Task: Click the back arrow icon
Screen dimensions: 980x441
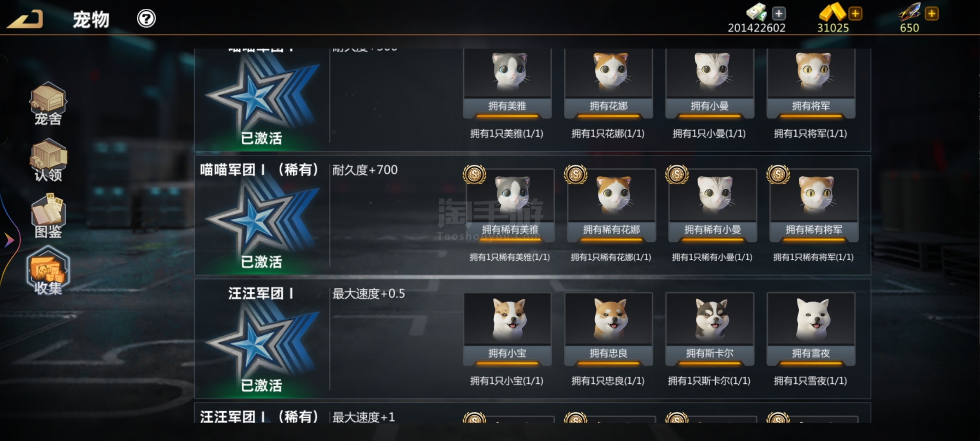Action: pos(24,19)
